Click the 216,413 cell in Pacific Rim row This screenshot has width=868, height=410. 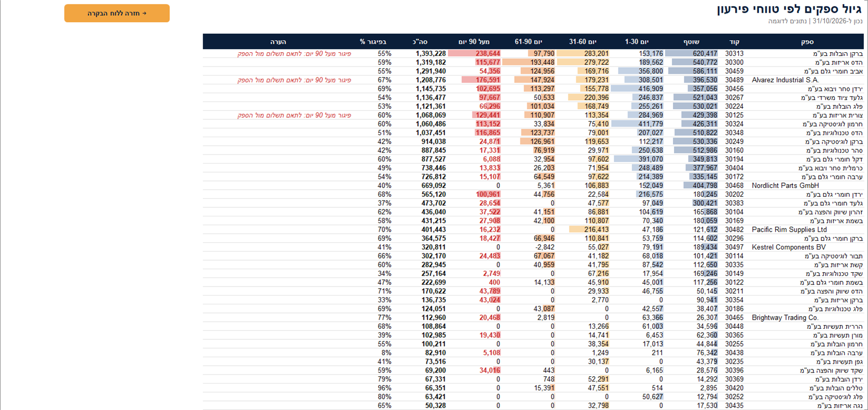pos(596,230)
